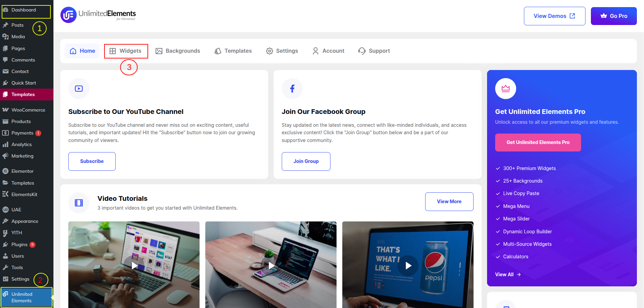Click the Subscribe button

(x=92, y=161)
